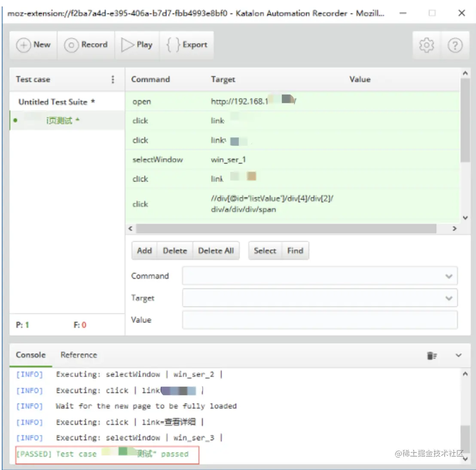Start recording with the Record button
The width and height of the screenshot is (476, 470).
pyautogui.click(x=86, y=45)
